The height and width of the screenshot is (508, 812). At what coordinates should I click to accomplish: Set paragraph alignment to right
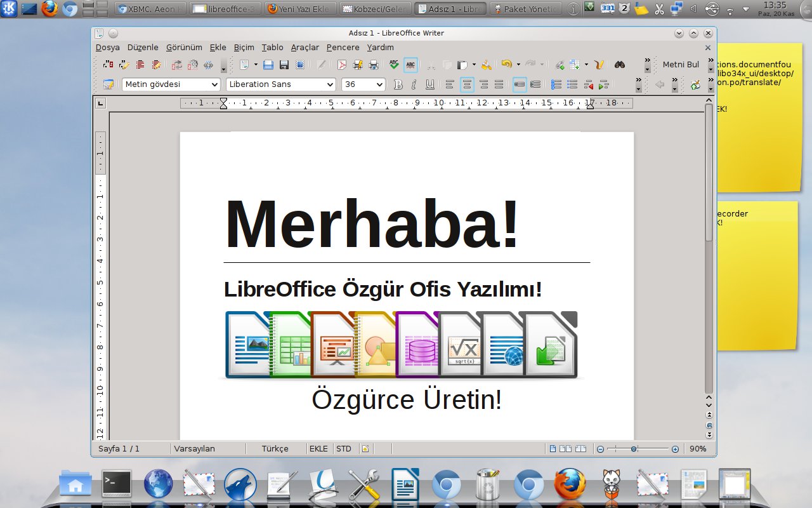[x=483, y=84]
